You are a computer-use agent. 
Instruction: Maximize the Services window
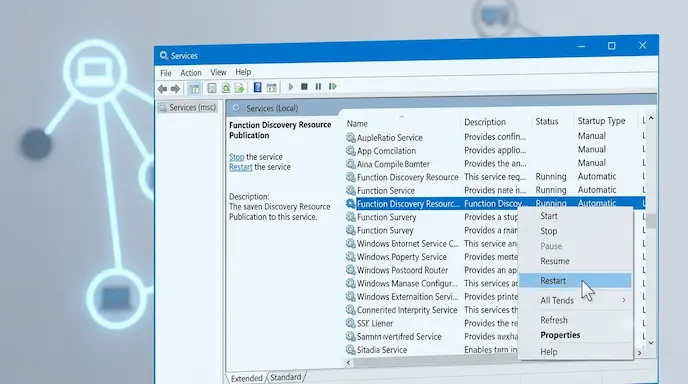pos(611,46)
